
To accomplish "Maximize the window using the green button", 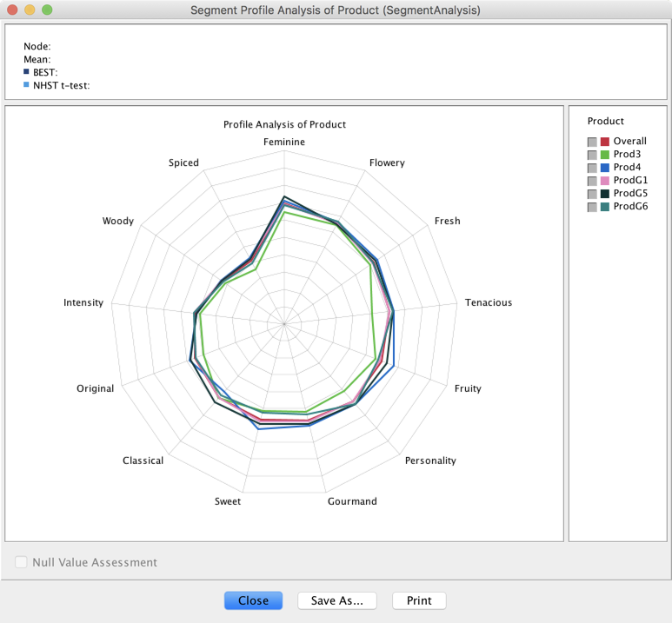I will [47, 10].
